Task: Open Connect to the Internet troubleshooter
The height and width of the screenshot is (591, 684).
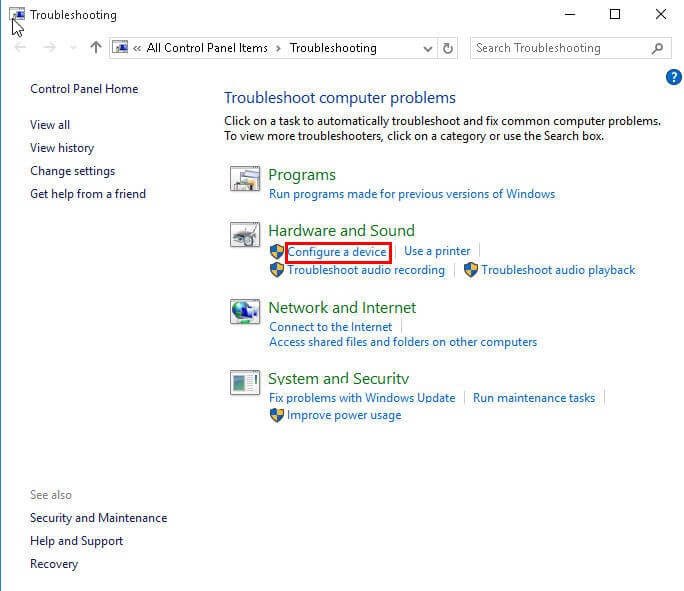Action: 331,327
